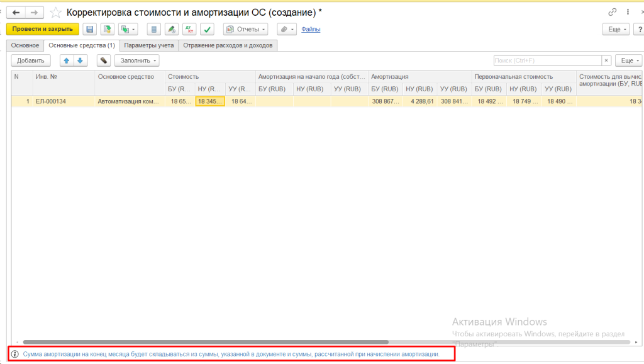The height and width of the screenshot is (364, 644).
Task: Open the Файлы link
Action: (311, 29)
